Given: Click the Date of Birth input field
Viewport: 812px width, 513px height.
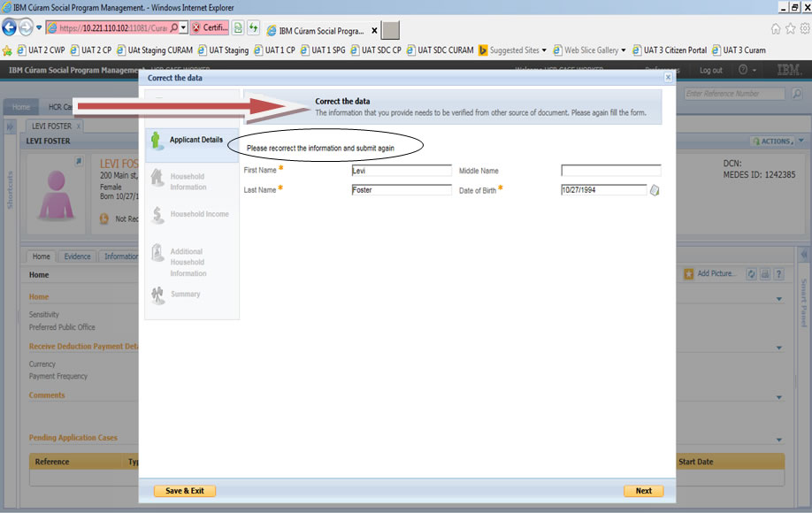Looking at the screenshot, I should (604, 190).
